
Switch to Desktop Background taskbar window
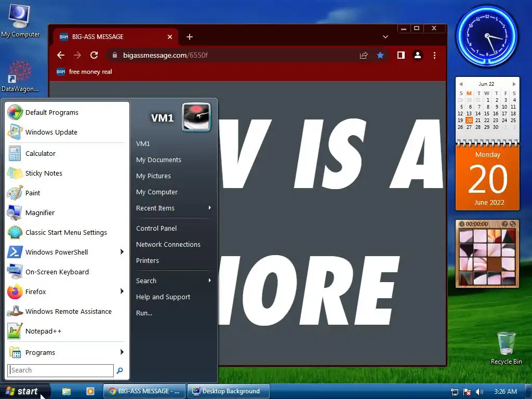coord(229,391)
